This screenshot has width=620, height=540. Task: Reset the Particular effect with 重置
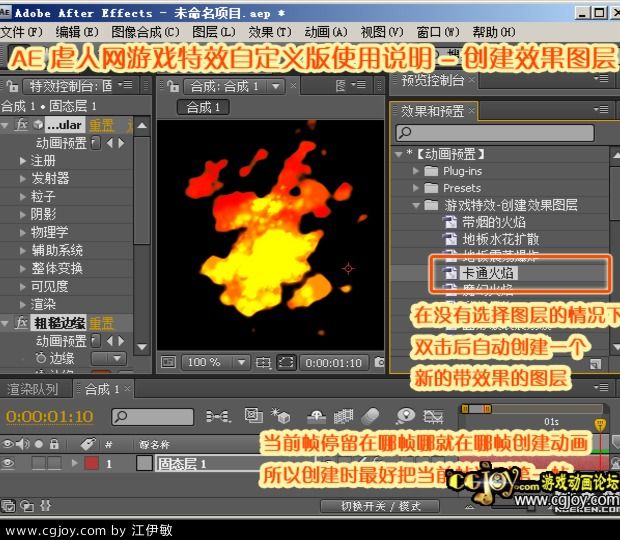101,126
